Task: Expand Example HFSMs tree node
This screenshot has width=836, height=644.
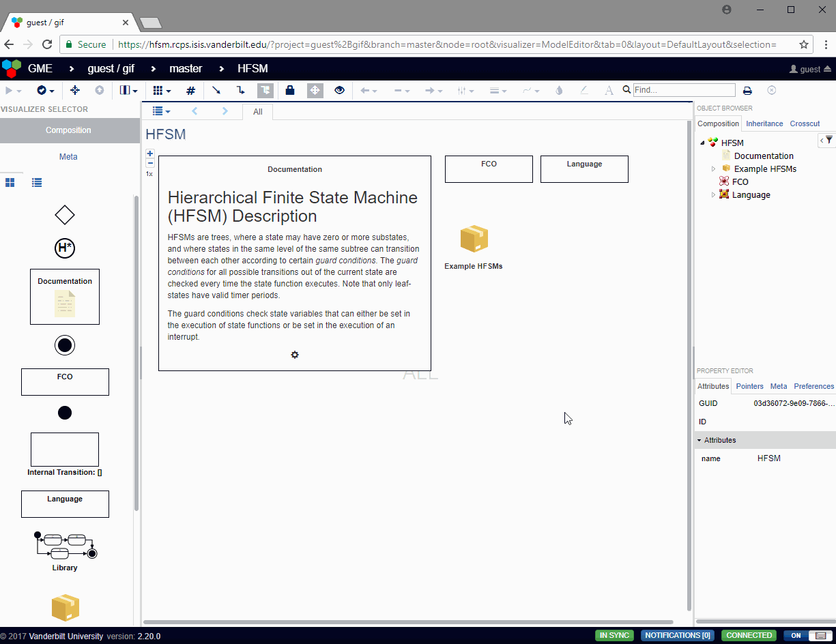Action: click(x=714, y=169)
